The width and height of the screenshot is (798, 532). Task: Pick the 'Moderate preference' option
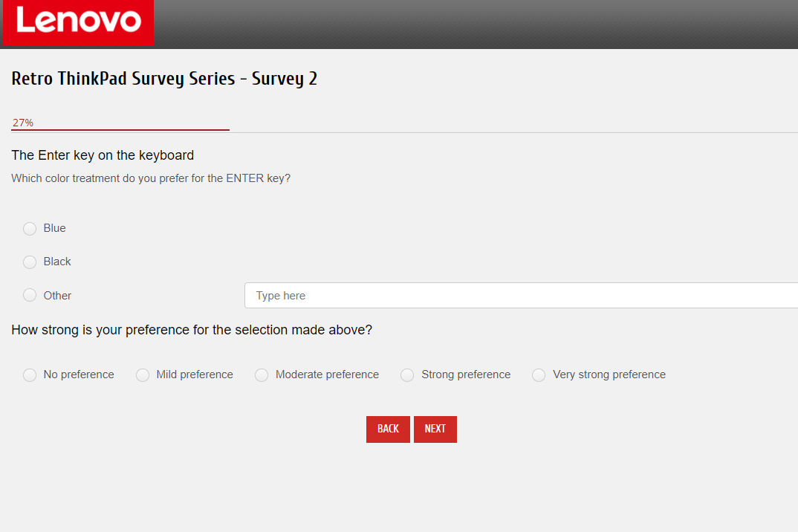point(262,375)
